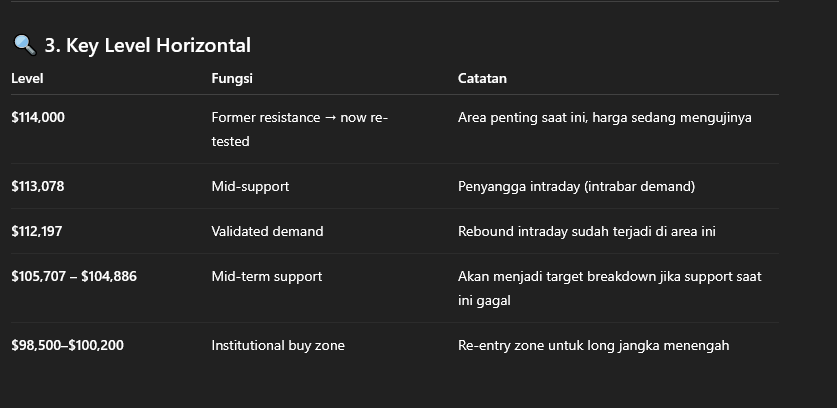This screenshot has height=408, width=837.
Task: Click the 'Catatan' column header
Action: tap(482, 79)
